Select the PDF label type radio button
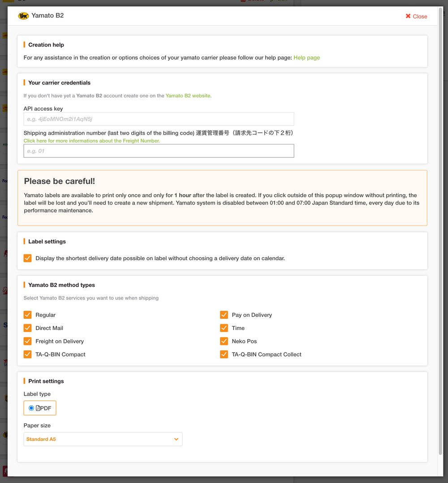448x483 pixels. tap(30, 408)
